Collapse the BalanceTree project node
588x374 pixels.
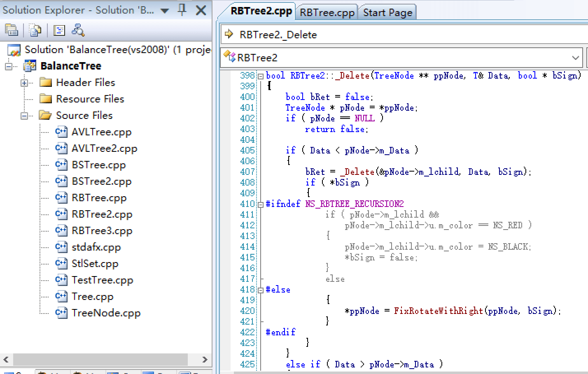tap(9, 66)
